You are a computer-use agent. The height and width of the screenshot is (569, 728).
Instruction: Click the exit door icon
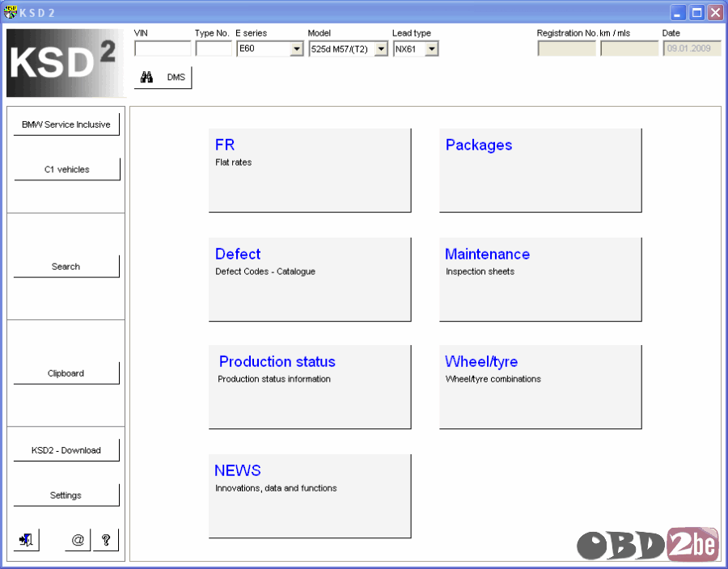point(26,540)
